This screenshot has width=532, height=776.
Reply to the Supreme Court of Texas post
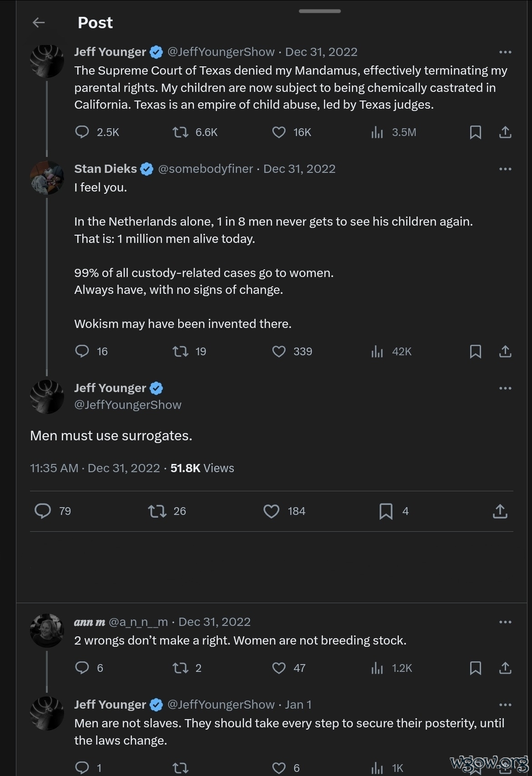82,132
